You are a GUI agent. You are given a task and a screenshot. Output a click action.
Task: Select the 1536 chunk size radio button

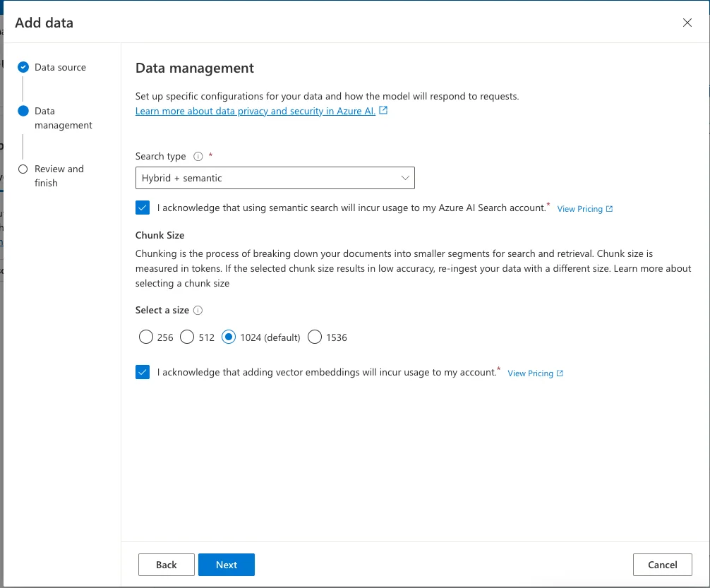[315, 337]
